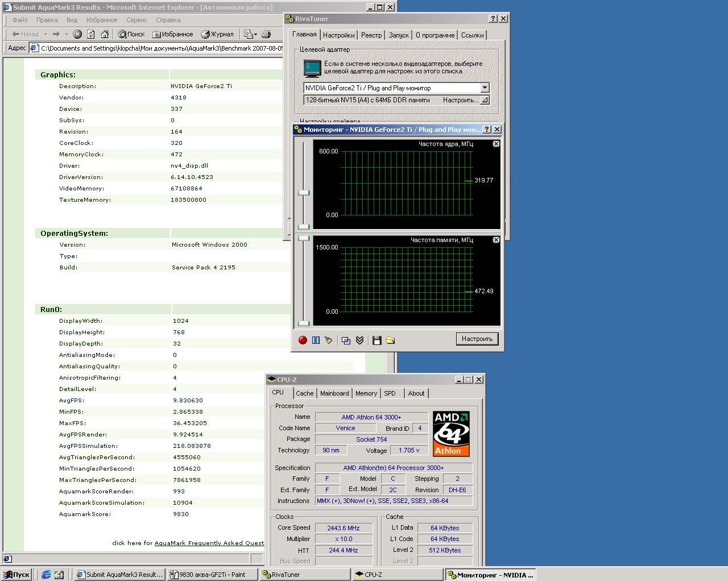Click the RivaTuner help question mark button
Viewport: 728px width, 582px height.
(493, 19)
